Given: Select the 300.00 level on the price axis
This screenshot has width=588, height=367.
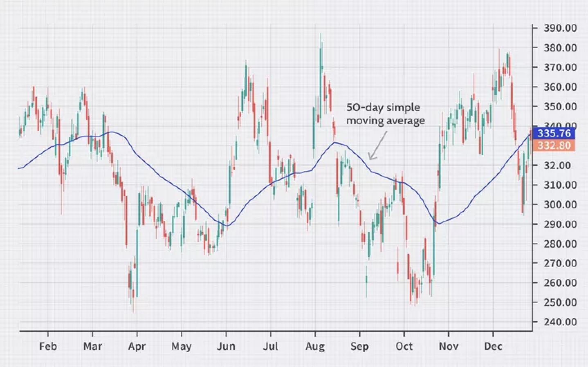Looking at the screenshot, I should 560,204.
